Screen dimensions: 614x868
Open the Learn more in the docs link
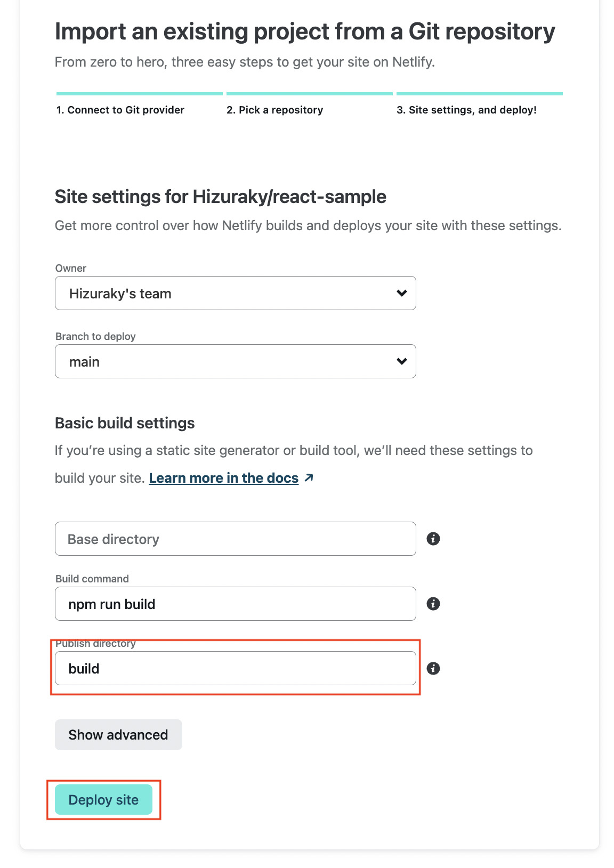(224, 478)
